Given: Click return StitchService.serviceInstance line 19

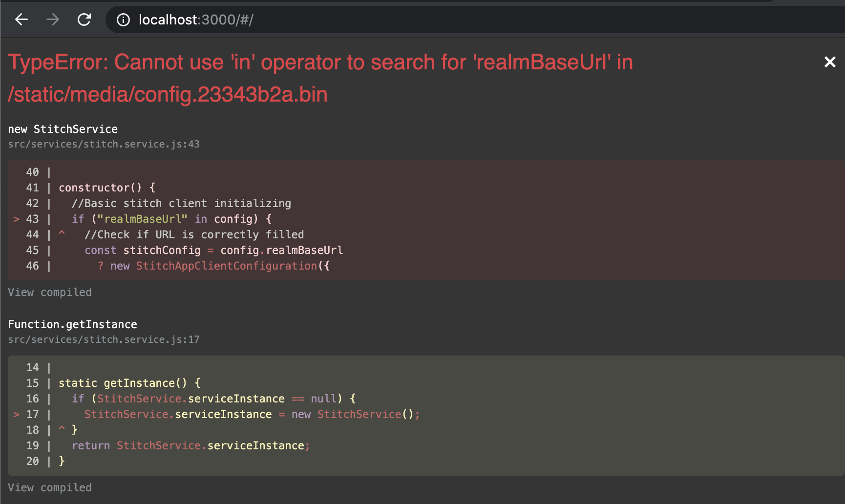Looking at the screenshot, I should click(190, 445).
